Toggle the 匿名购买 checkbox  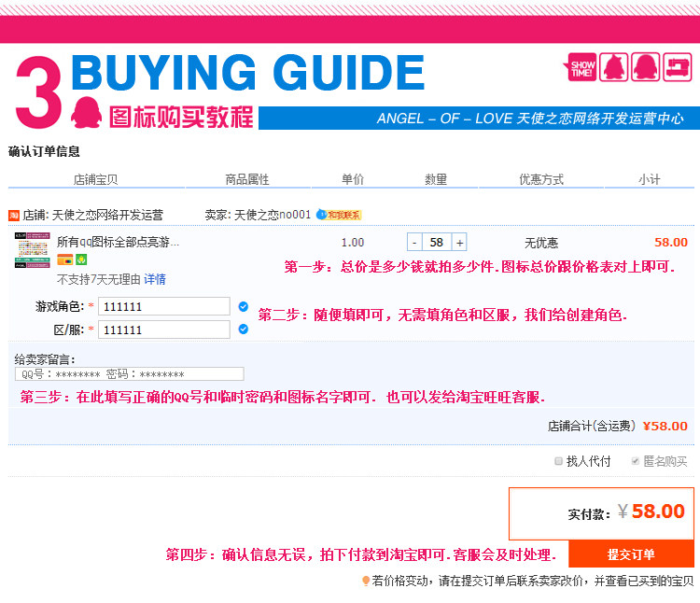[636, 461]
